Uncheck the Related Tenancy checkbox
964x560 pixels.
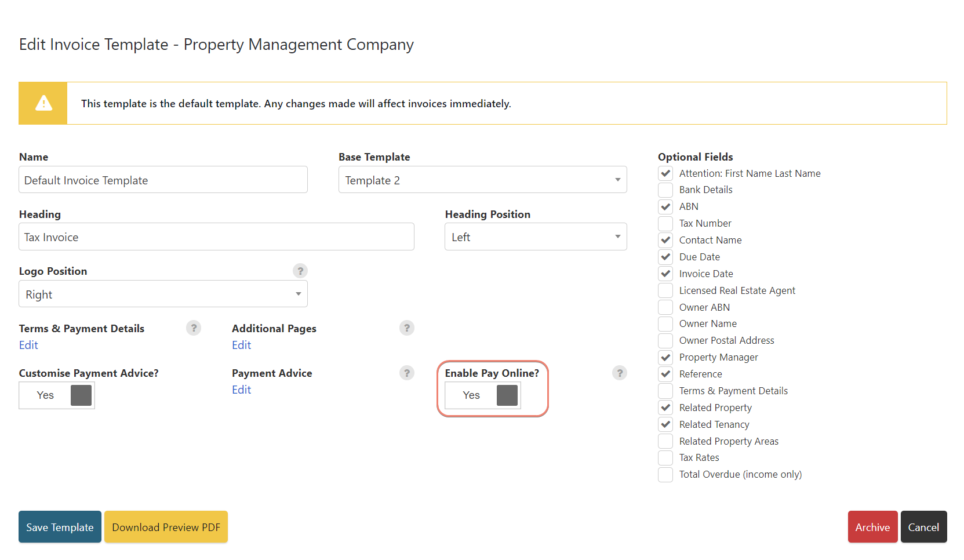[665, 424]
